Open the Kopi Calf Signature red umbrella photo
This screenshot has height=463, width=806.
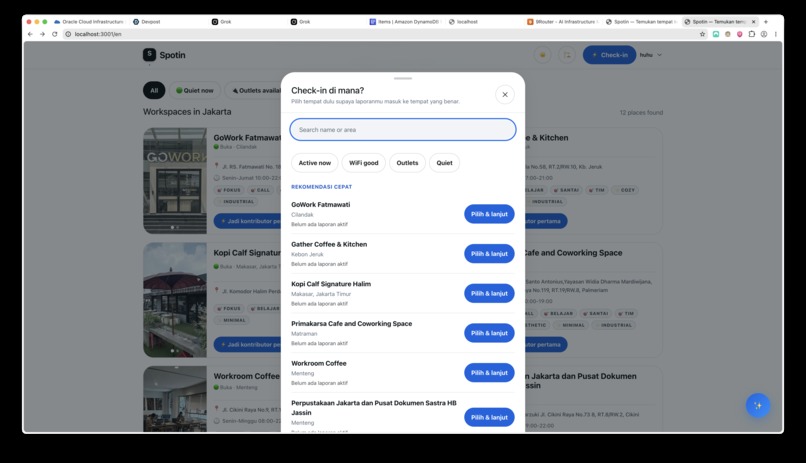click(175, 300)
